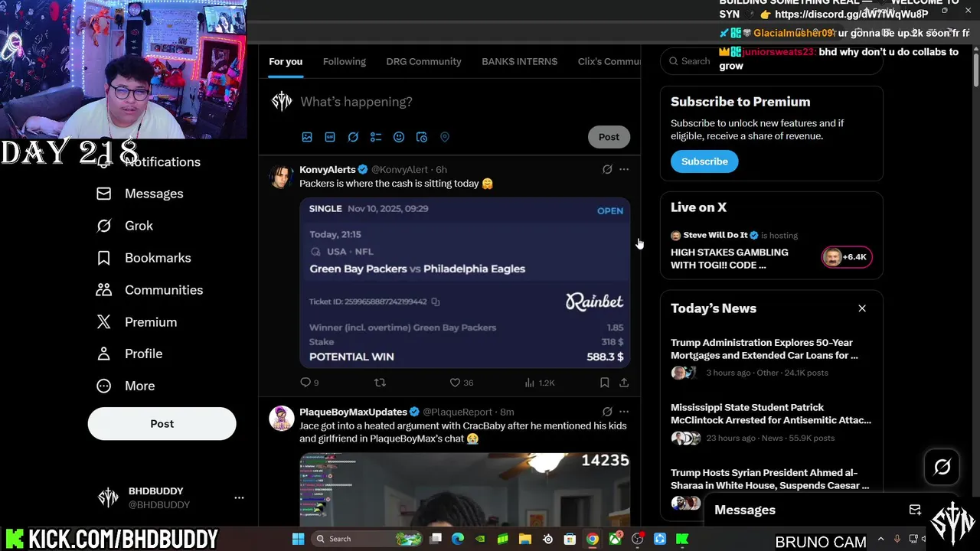Open KonvyAlerts profile avatar
The width and height of the screenshot is (980, 551).
(x=282, y=176)
